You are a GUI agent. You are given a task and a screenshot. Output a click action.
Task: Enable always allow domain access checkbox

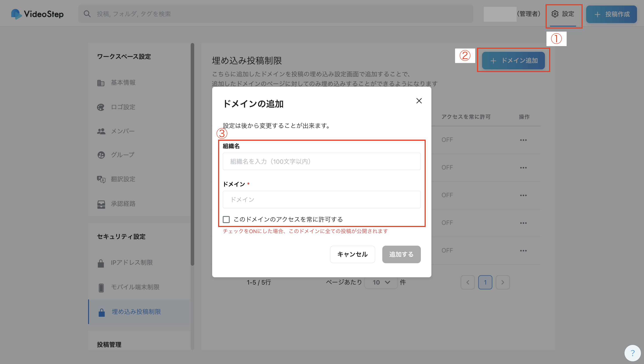pos(226,220)
